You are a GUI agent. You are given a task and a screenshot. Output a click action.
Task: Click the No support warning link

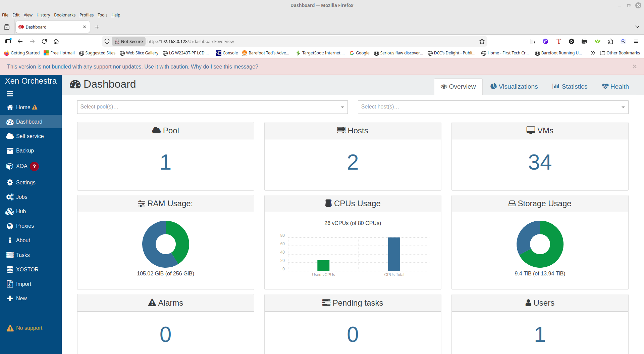pyautogui.click(x=29, y=328)
